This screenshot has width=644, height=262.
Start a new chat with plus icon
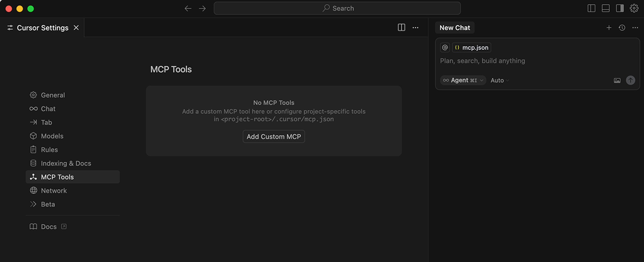(609, 28)
